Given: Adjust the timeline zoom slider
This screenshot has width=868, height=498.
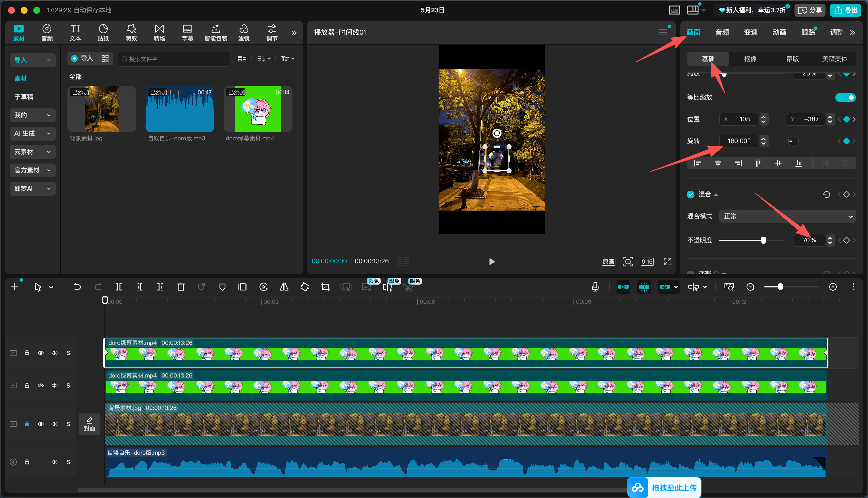Looking at the screenshot, I should [x=780, y=287].
